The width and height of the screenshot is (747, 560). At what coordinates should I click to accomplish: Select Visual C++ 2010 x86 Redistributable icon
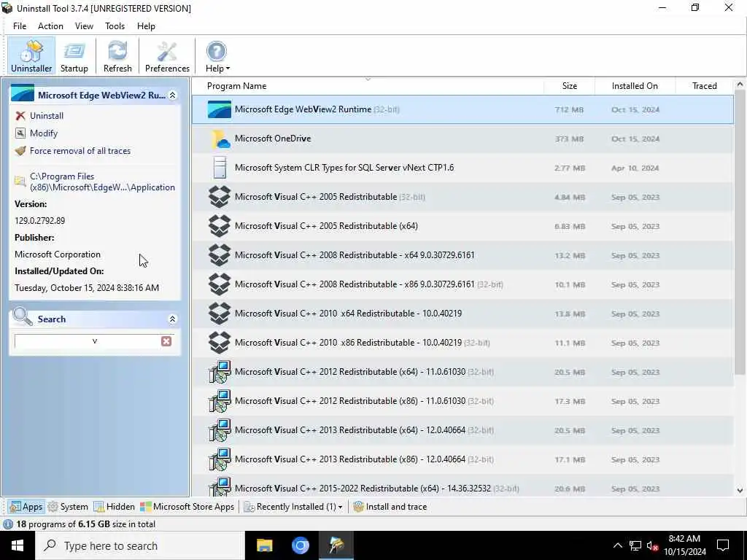(x=220, y=343)
